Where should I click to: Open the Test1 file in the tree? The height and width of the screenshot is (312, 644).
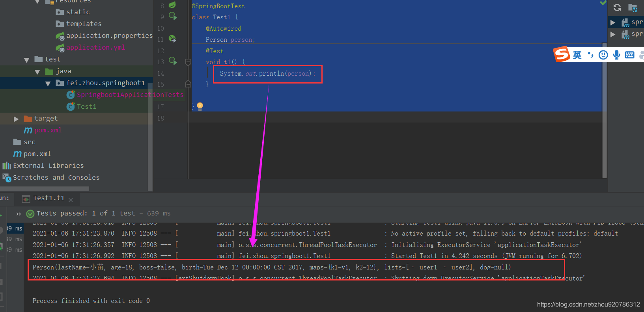coord(86,106)
